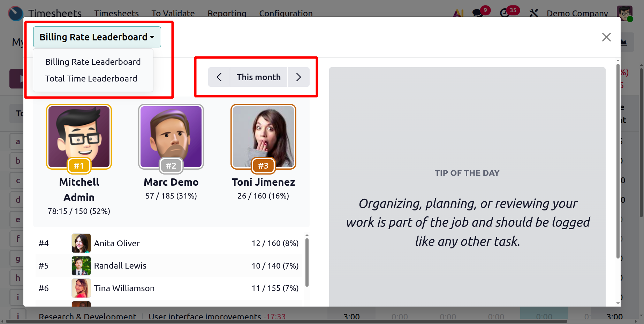Click Marc Demo's avatar photo

click(x=171, y=137)
